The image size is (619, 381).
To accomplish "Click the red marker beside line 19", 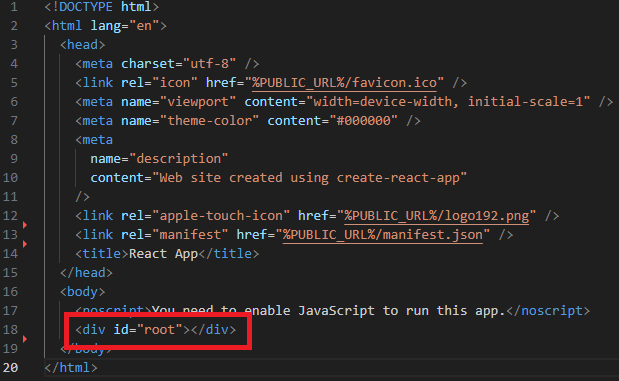I will click(25, 339).
